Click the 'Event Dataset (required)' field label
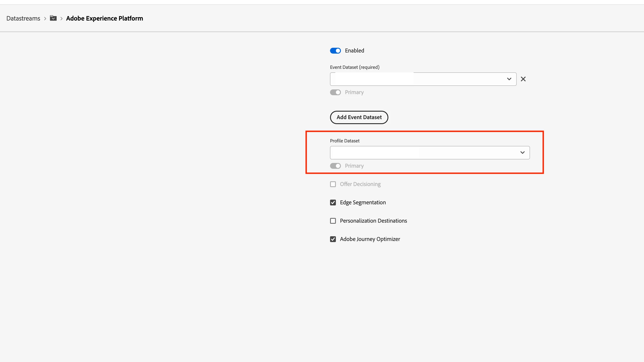The height and width of the screenshot is (362, 644). [x=354, y=67]
